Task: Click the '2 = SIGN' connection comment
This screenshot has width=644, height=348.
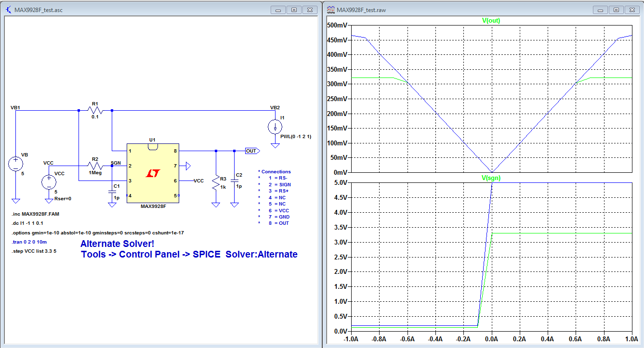Action: coord(279,184)
